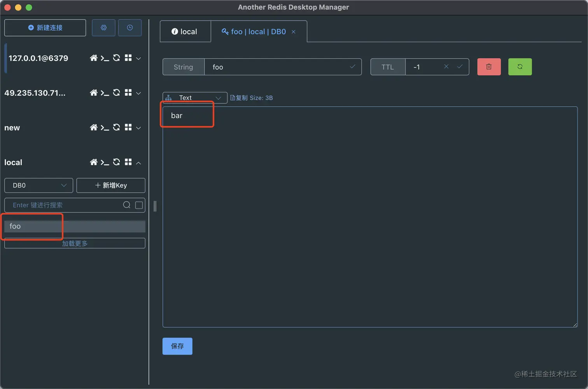Viewport: 588px width, 389px height.
Task: Click the String type label
Action: coord(183,67)
